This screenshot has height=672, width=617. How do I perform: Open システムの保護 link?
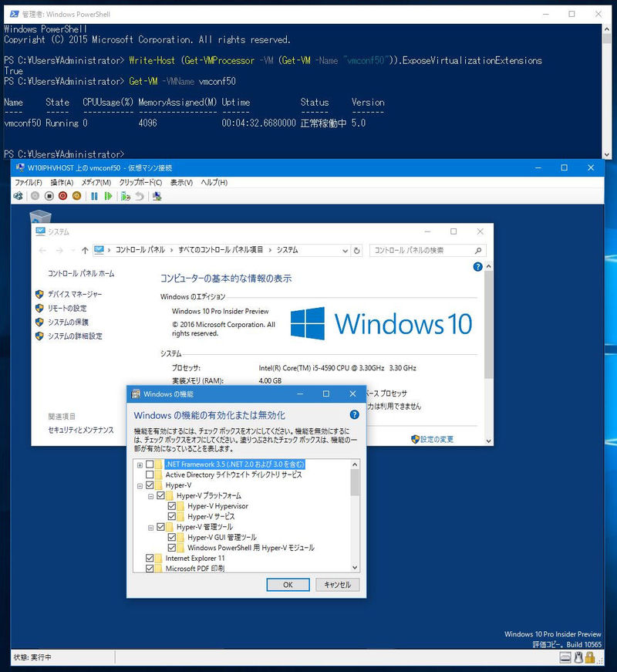(68, 322)
